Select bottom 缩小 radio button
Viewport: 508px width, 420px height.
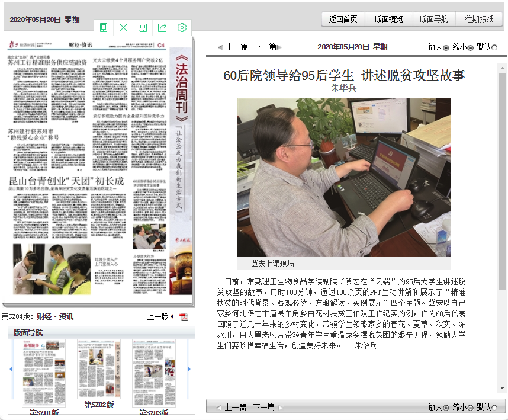[x=471, y=408]
